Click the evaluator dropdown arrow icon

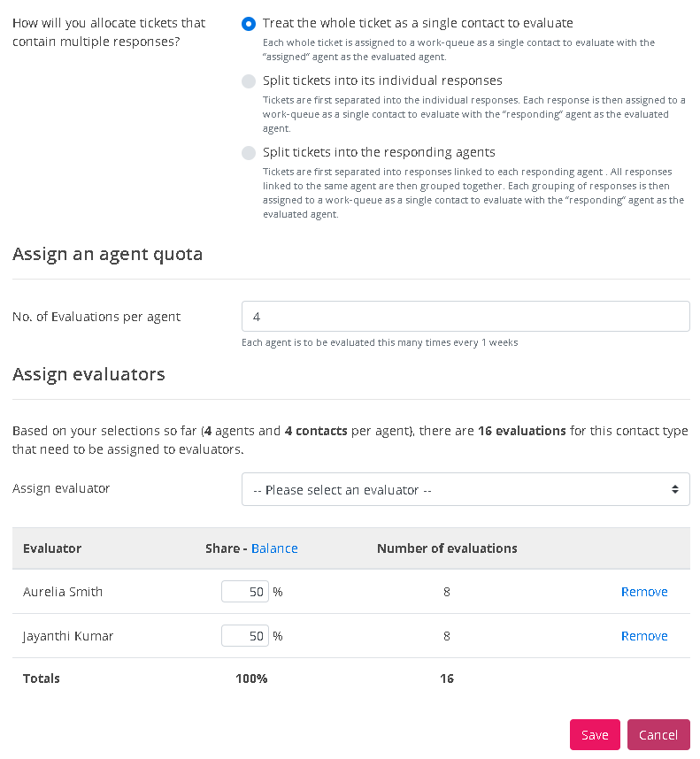coord(675,489)
